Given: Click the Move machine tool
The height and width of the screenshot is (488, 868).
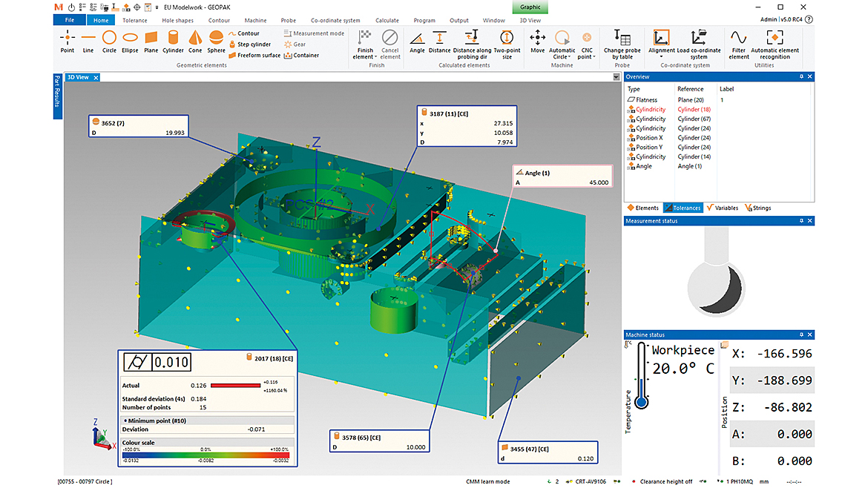Looking at the screenshot, I should pyautogui.click(x=538, y=42).
